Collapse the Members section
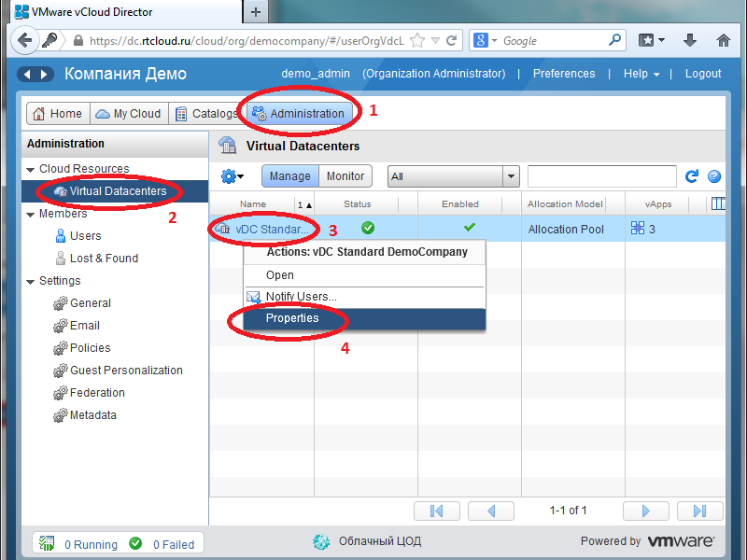The height and width of the screenshot is (560, 747). [x=31, y=215]
